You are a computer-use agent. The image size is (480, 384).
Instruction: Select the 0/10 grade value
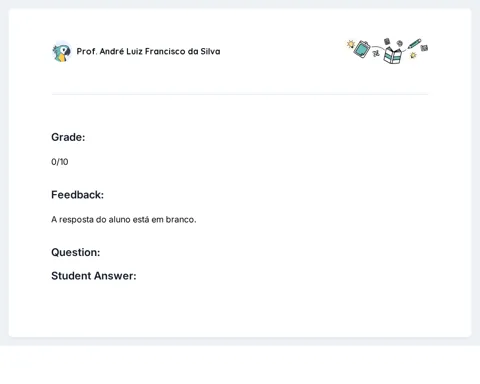60,162
